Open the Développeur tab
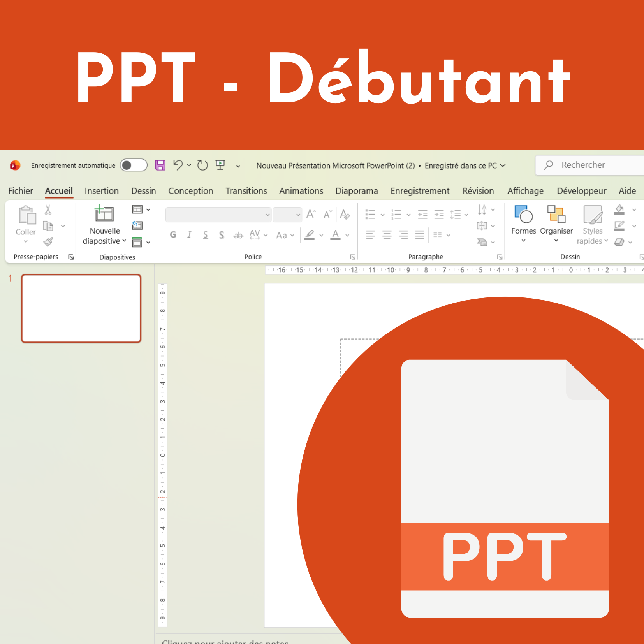The width and height of the screenshot is (644, 644). point(581,191)
